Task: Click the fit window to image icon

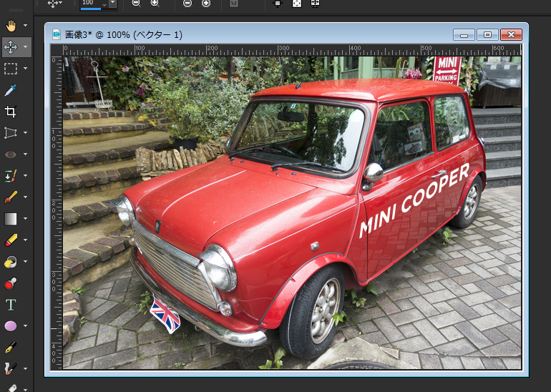Action: pos(278,4)
